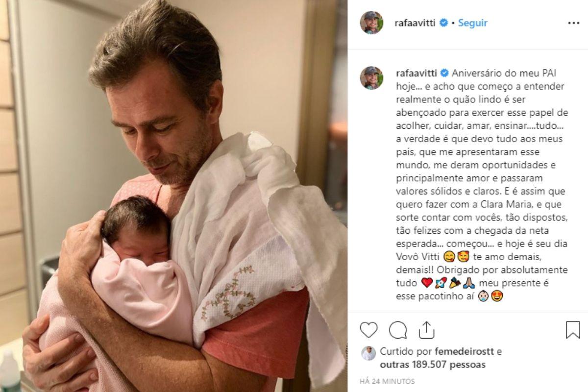Click the red heart emoji in caption
The height and width of the screenshot is (392, 588).
pyautogui.click(x=427, y=283)
